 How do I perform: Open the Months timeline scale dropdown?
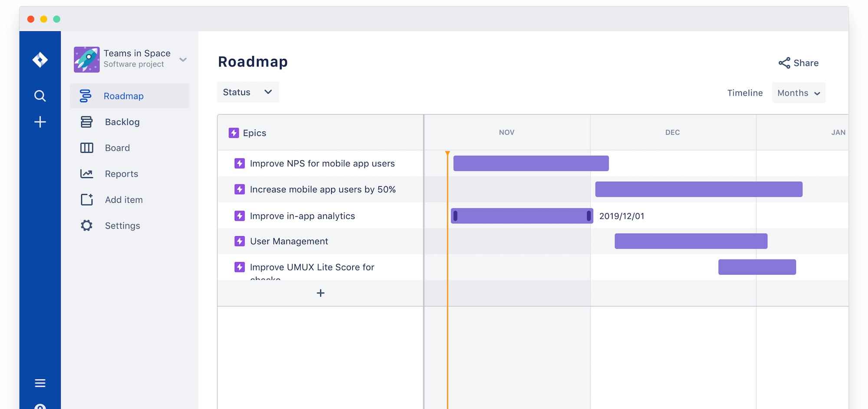(799, 92)
